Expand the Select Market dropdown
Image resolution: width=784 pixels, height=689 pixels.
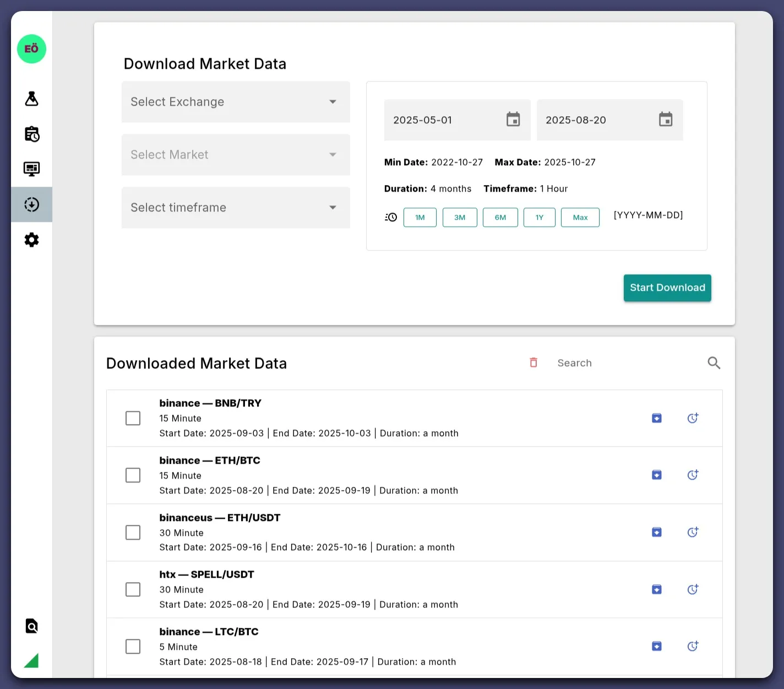[x=235, y=155]
